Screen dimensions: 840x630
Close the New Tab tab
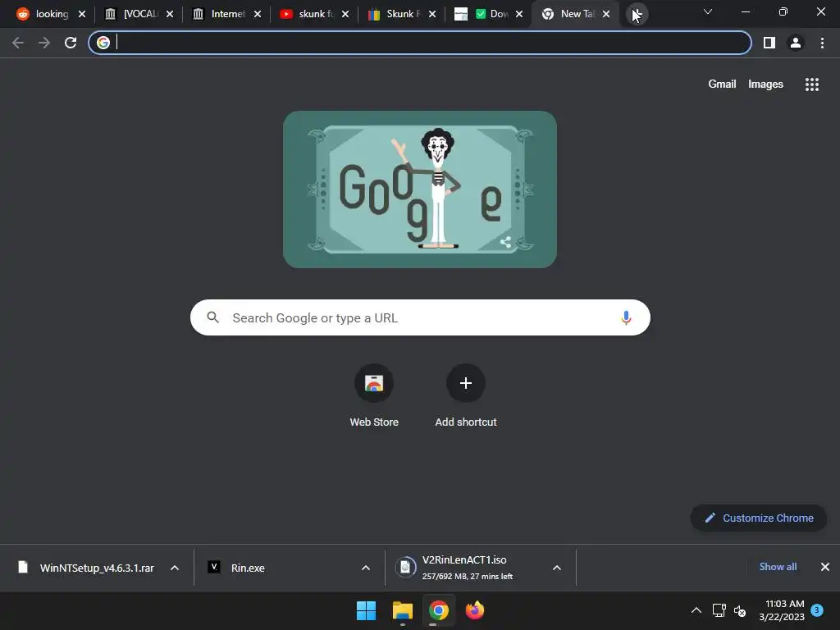click(x=606, y=14)
